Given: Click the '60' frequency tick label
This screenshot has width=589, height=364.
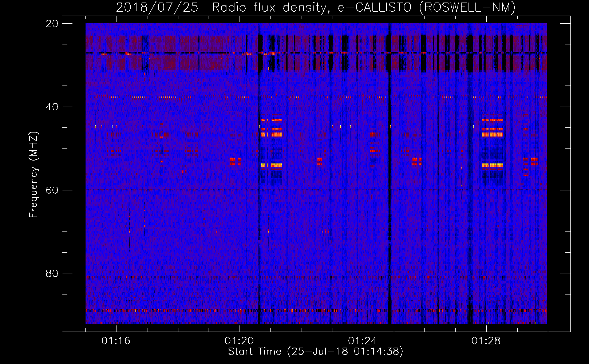Looking at the screenshot, I should pos(52,190).
